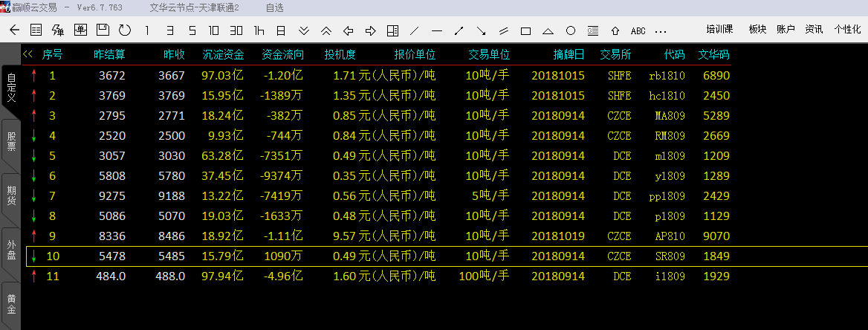This screenshot has height=330, width=868.
Task: Switch to the 黄金 side tab
Action: point(11,304)
